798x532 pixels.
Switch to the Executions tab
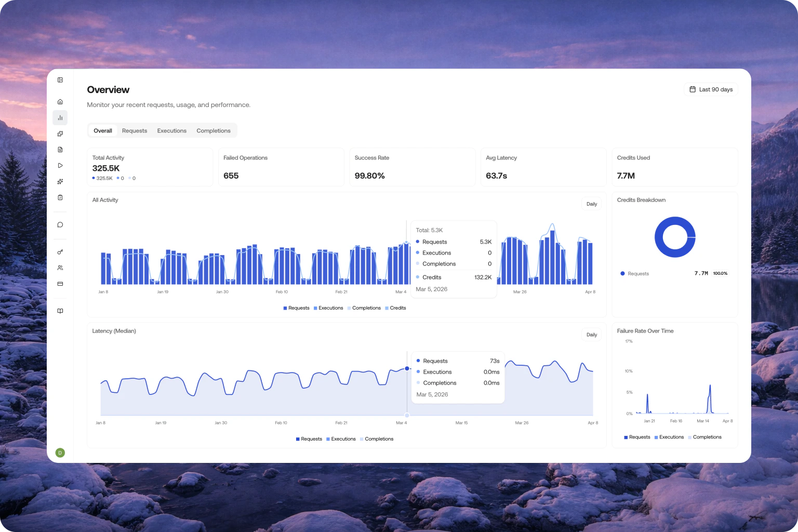(x=171, y=130)
